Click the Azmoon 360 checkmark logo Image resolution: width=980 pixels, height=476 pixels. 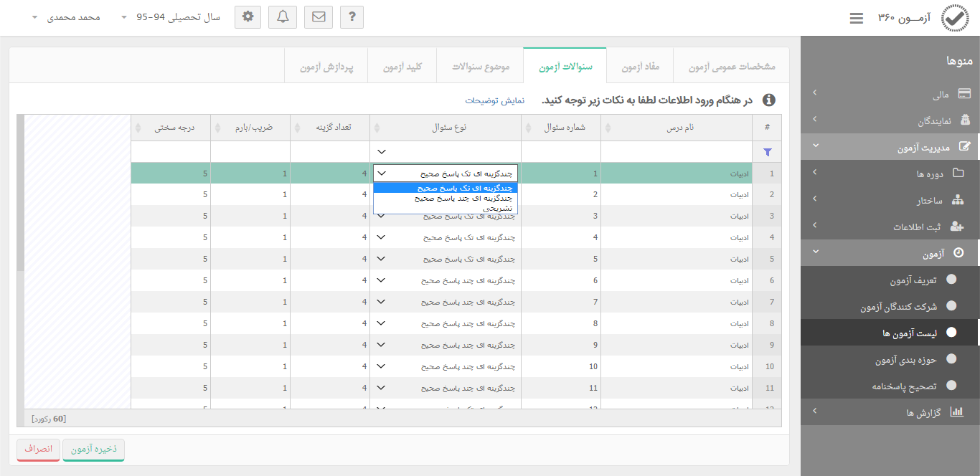point(954,19)
